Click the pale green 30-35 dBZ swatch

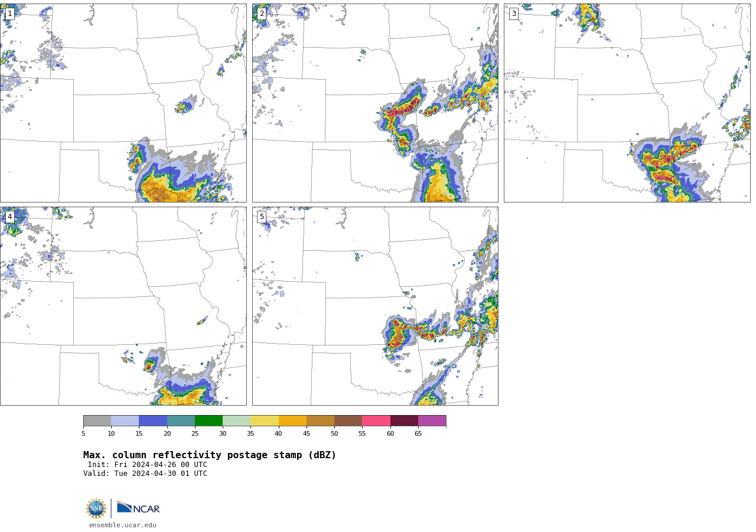point(236,421)
